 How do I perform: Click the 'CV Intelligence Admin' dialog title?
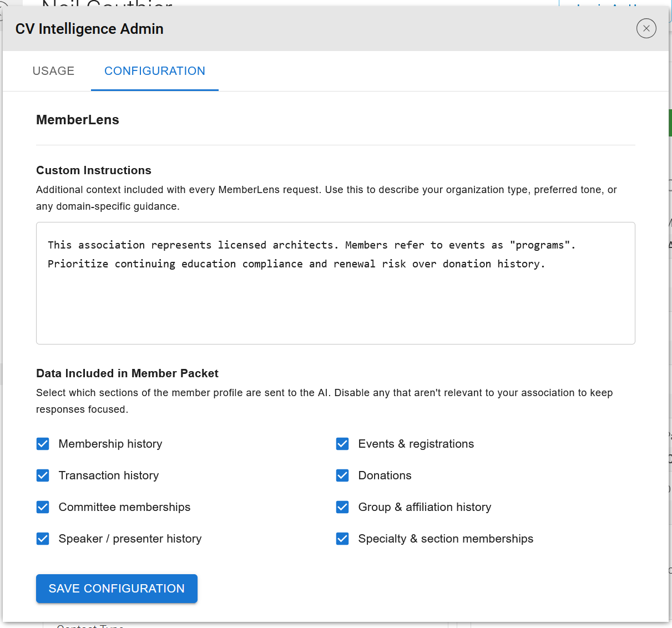[x=89, y=29]
